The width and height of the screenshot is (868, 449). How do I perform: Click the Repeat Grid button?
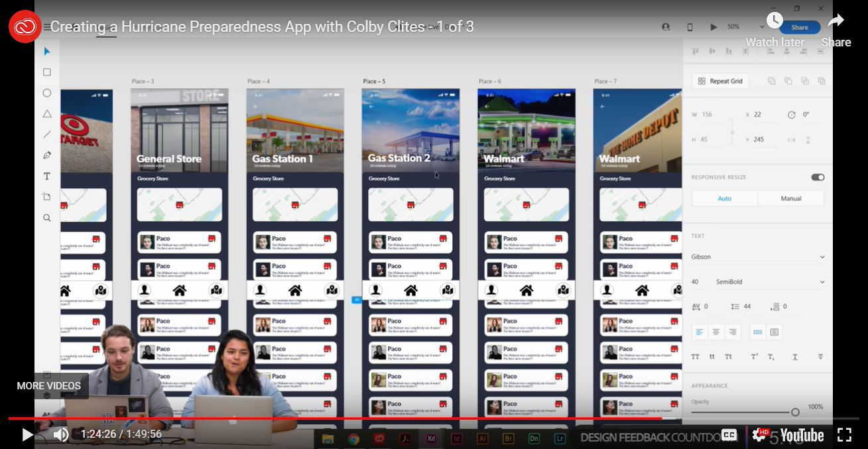coord(720,81)
